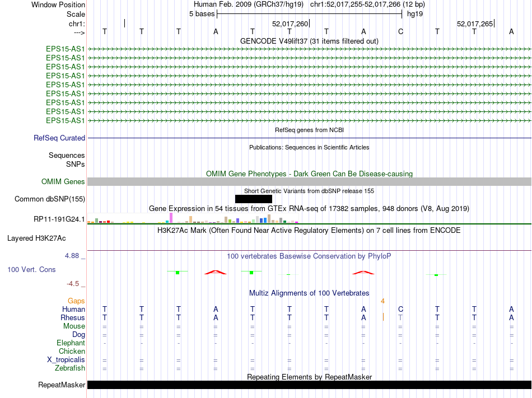Click the Multiz Alignments of 100 Vertebrates title
This screenshot has height=398, width=532.
tap(309, 293)
